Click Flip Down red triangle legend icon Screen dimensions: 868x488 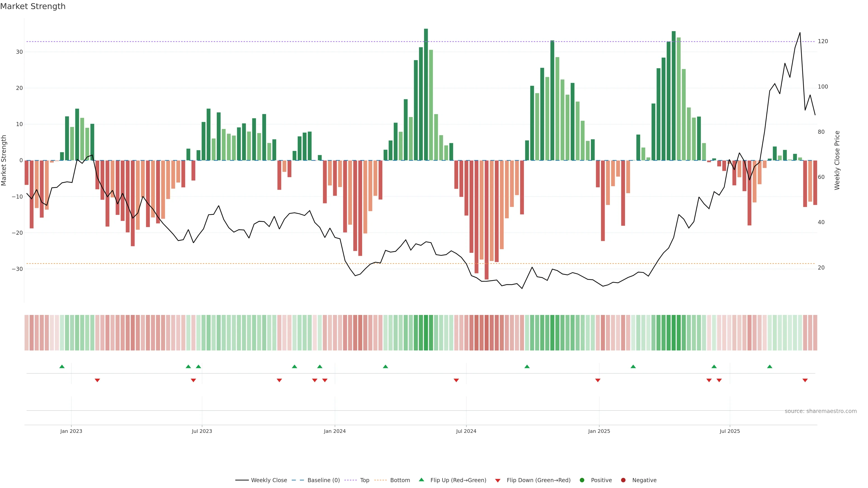click(498, 480)
